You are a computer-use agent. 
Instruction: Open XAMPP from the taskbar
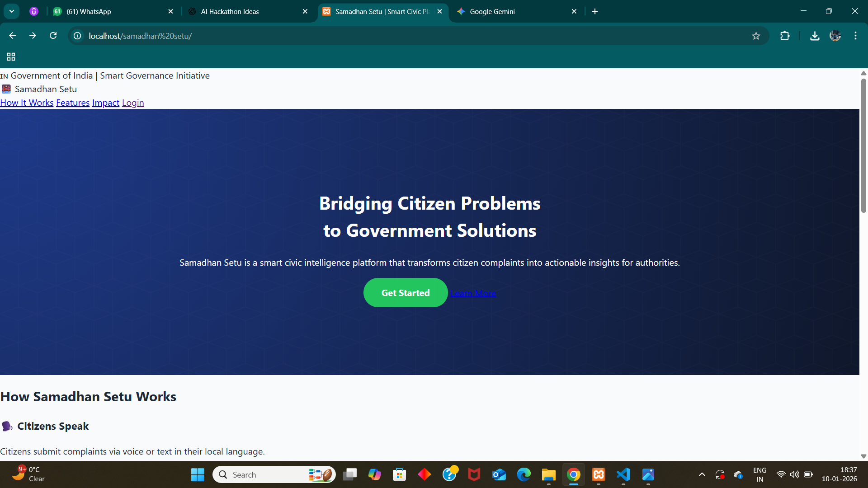599,474
